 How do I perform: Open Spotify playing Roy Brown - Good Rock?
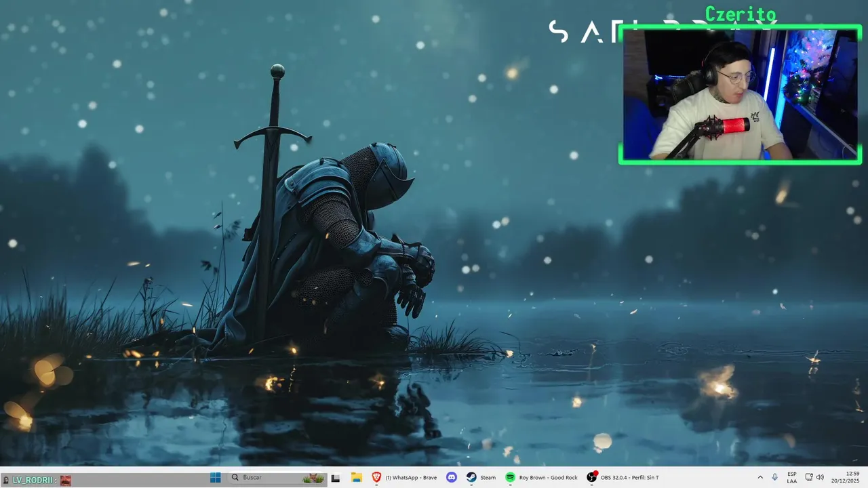[542, 477]
